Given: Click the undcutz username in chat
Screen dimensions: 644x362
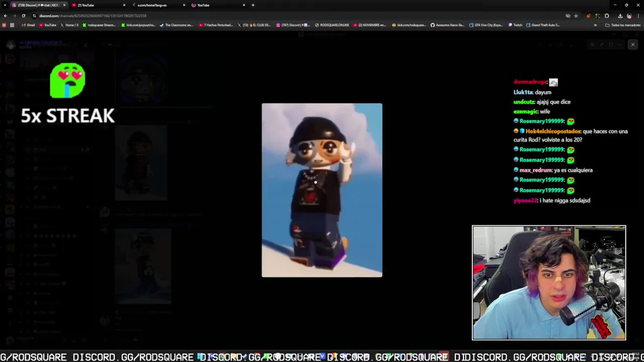Looking at the screenshot, I should pyautogui.click(x=524, y=102).
